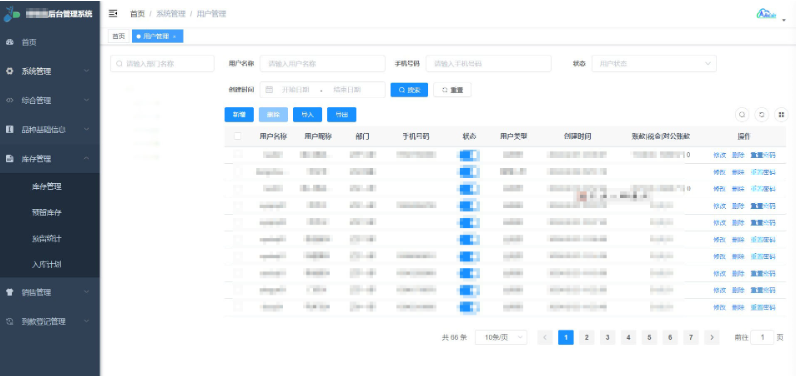Click 删除 link in the first table row

[738, 155]
